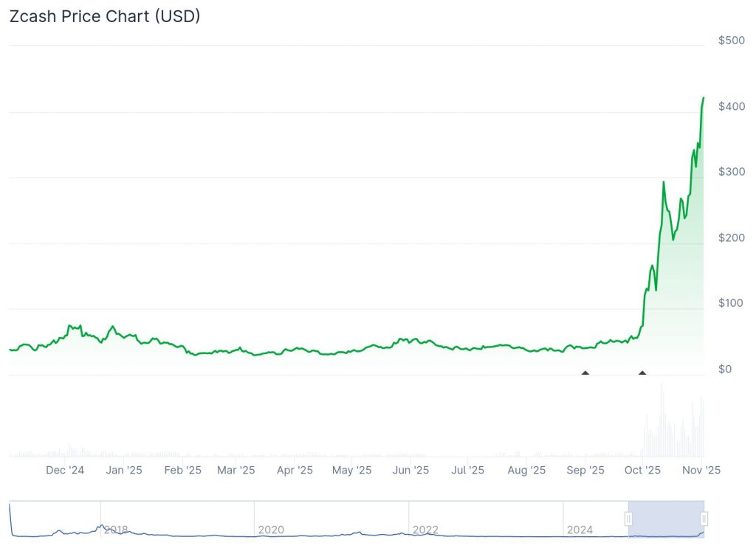This screenshot has height=551, width=756.
Task: Click 2020 in the overview navigator
Action: click(270, 530)
